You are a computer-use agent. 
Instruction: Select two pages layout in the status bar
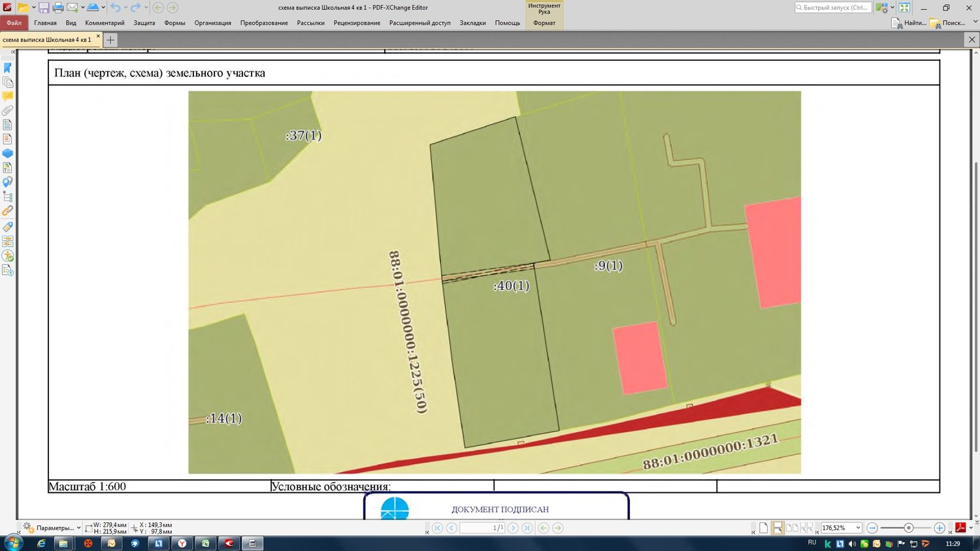click(x=792, y=527)
